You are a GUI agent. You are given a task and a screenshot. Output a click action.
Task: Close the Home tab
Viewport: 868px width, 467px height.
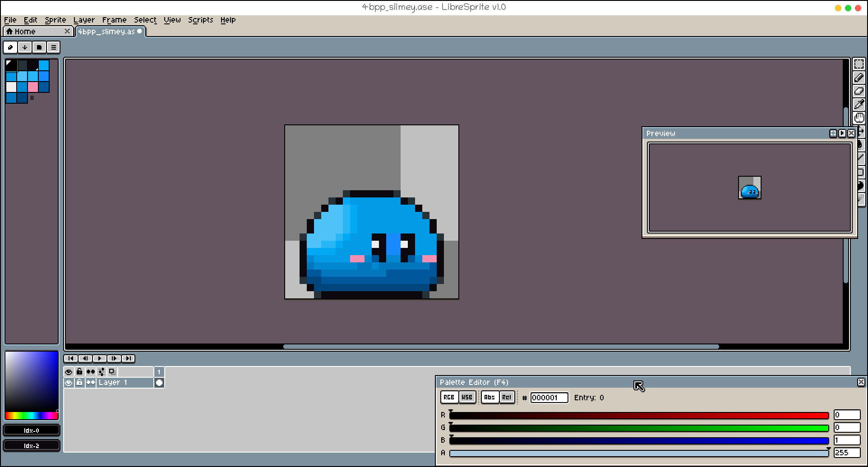point(67,31)
